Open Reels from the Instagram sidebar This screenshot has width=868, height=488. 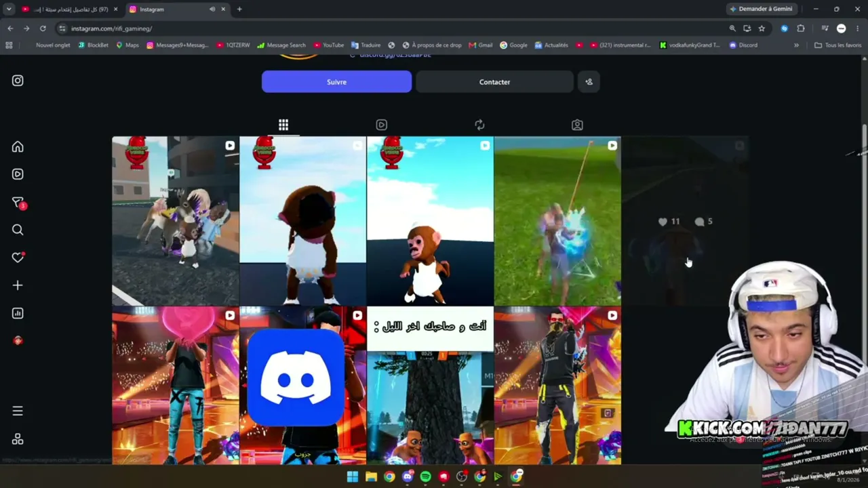click(18, 174)
